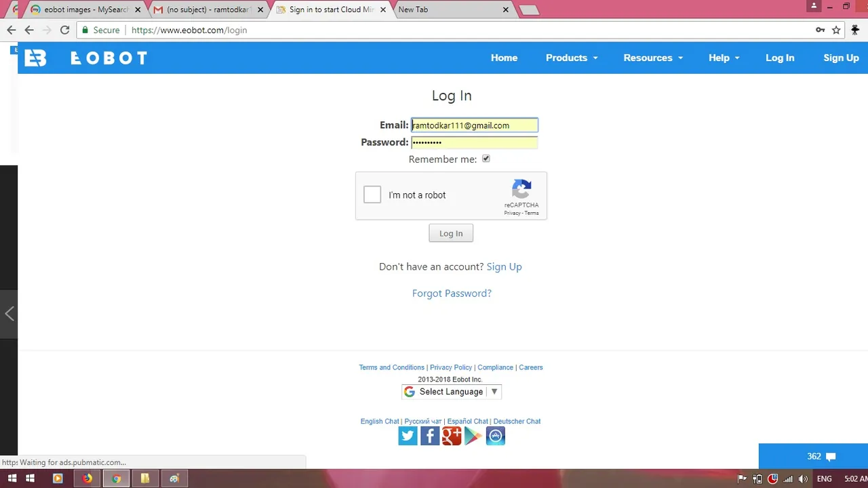
Task: Click the battery power tray icon
Action: tap(757, 479)
